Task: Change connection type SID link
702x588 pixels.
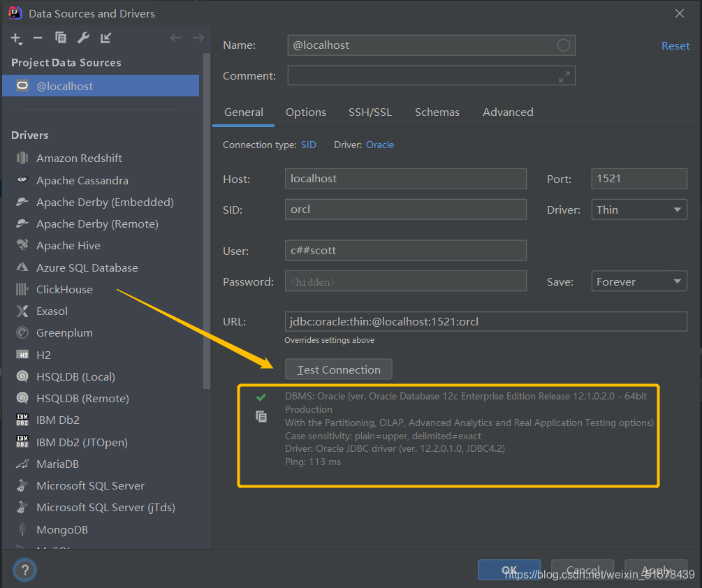Action: pos(309,145)
